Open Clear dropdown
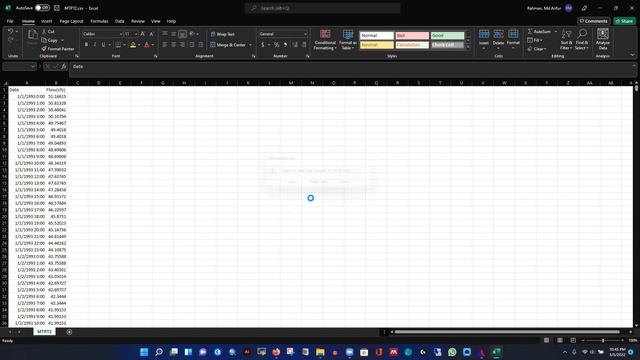 pos(536,49)
